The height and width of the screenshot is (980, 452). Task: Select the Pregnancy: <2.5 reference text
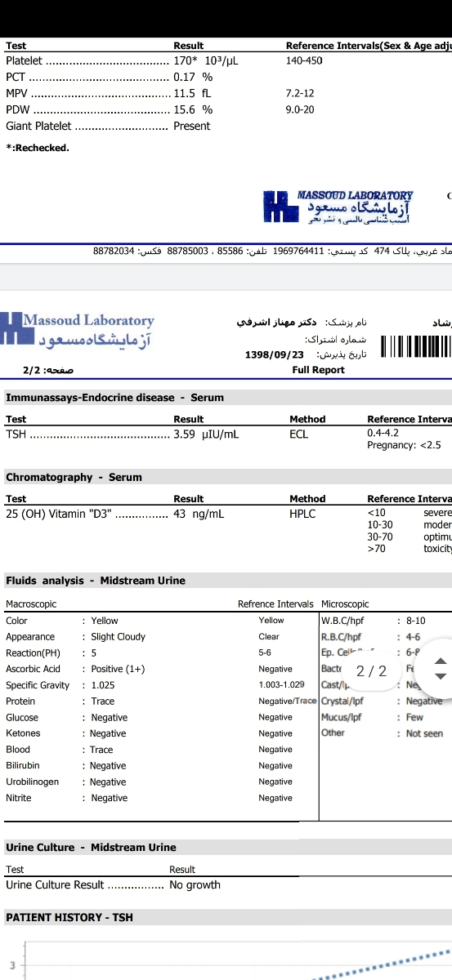[x=404, y=445]
